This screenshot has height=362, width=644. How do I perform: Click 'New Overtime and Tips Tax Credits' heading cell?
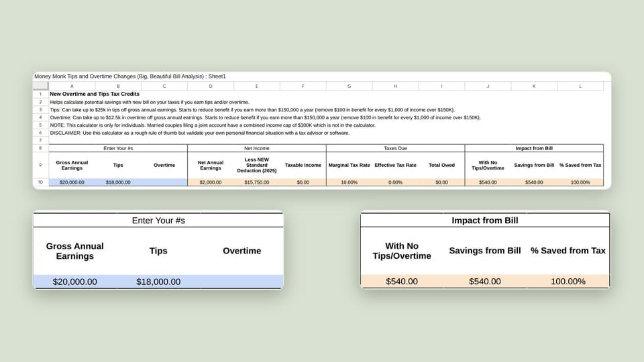(95, 94)
